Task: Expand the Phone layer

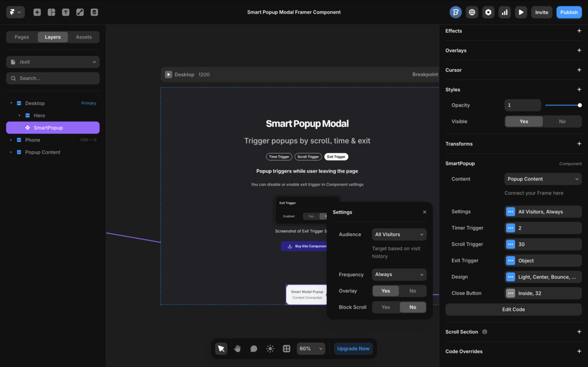Action: [11, 140]
